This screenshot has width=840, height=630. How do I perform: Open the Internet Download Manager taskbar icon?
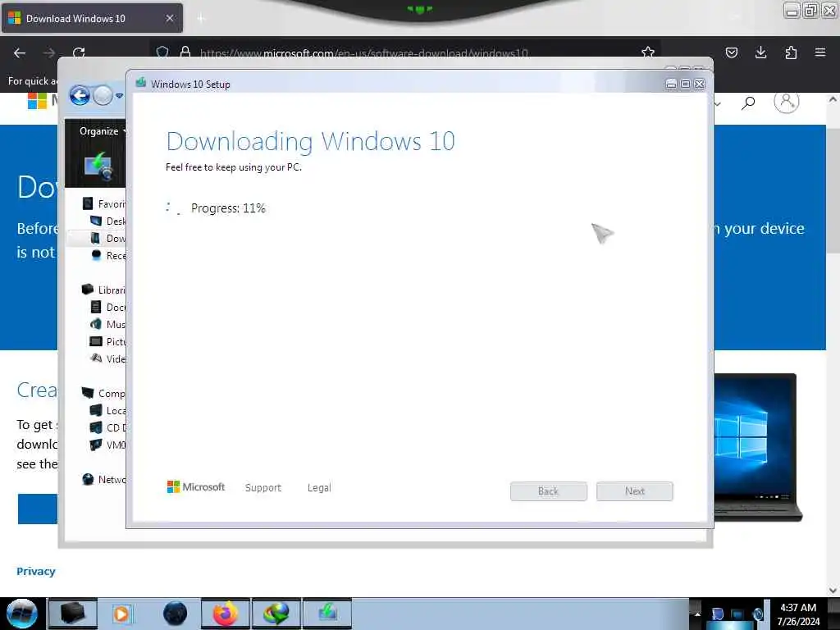pos(276,614)
